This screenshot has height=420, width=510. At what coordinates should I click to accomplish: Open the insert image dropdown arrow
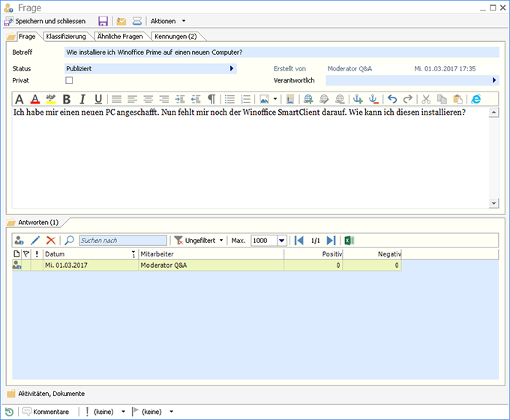tap(275, 99)
